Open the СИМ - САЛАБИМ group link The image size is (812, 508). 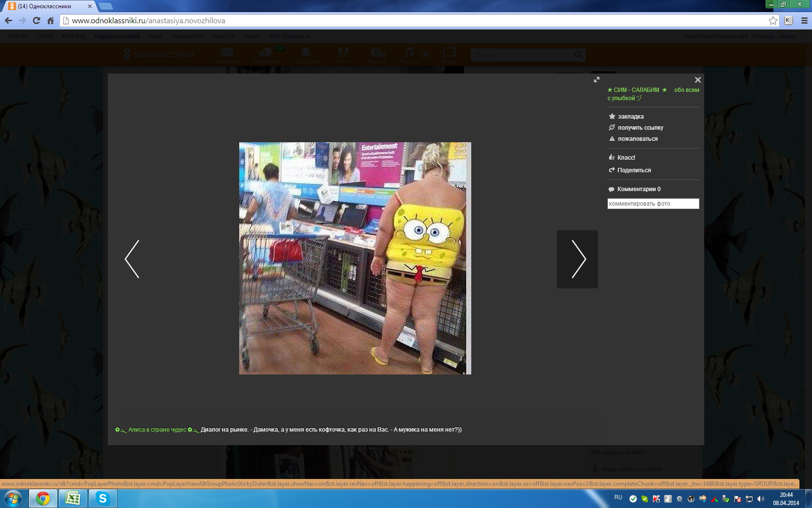click(x=636, y=90)
